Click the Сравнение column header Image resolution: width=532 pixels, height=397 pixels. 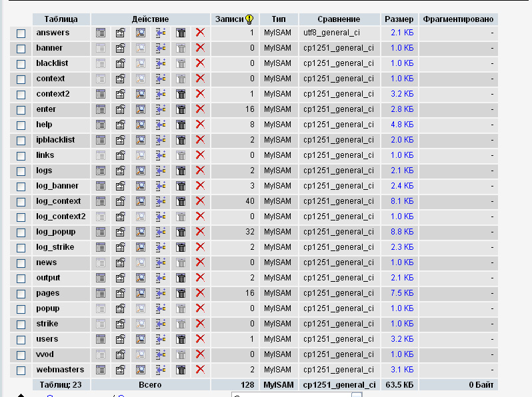339,19
